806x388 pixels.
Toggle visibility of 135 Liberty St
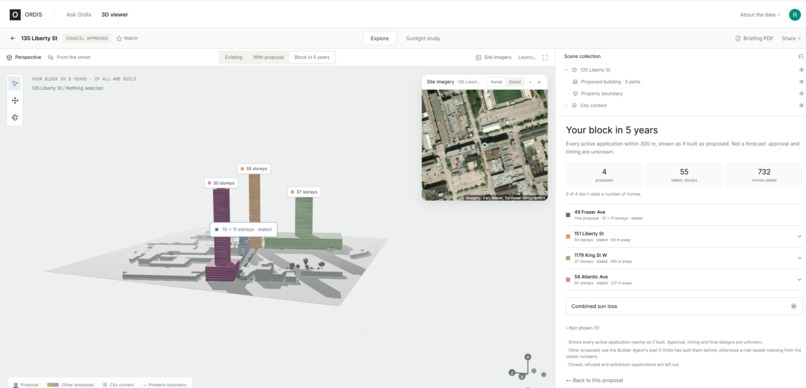pyautogui.click(x=801, y=70)
